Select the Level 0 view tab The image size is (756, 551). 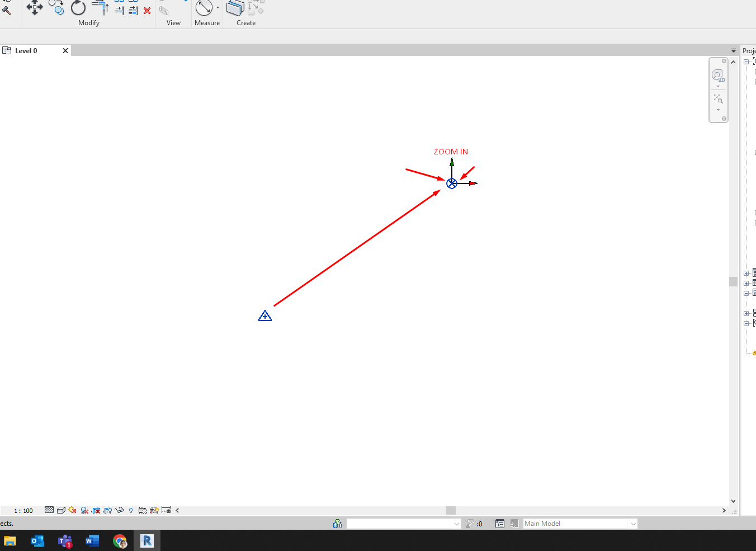point(25,50)
